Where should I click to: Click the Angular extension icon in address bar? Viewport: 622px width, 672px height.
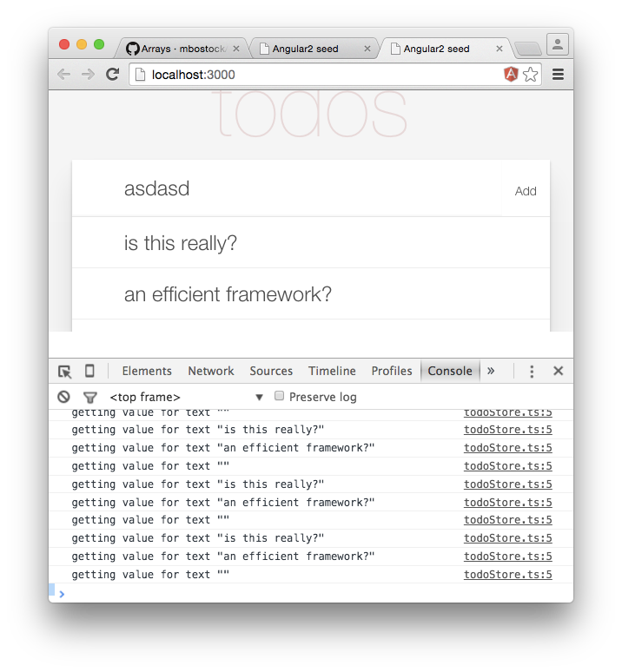[x=511, y=75]
